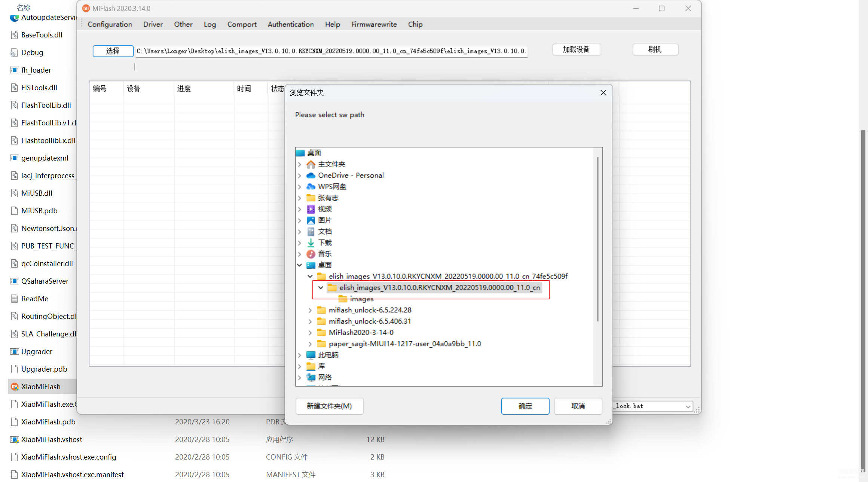Click the images subfolder icon
The image size is (868, 482).
point(343,299)
